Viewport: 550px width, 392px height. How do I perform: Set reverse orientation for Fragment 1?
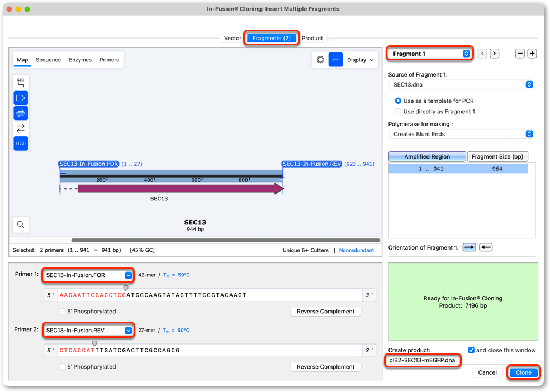tap(486, 247)
